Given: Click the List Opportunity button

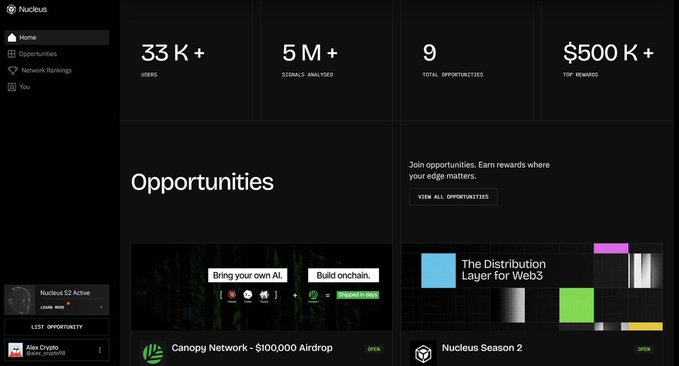Looking at the screenshot, I should tap(57, 327).
